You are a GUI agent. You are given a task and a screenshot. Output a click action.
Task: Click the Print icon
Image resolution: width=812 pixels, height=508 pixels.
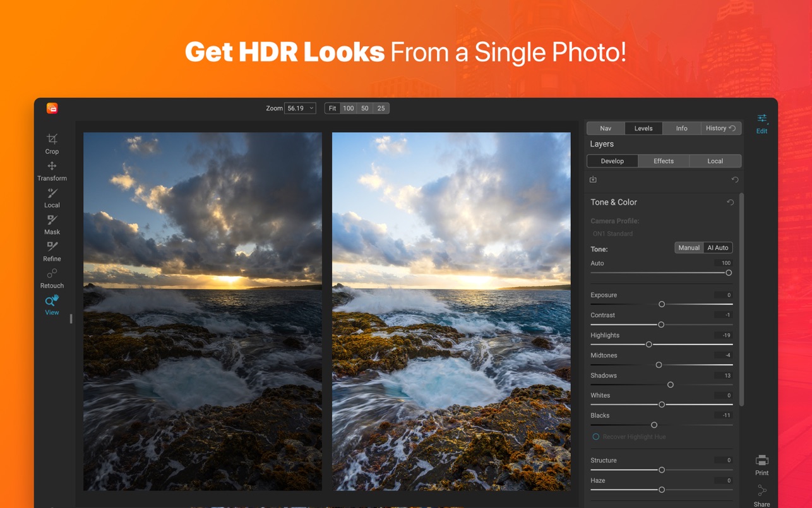[761, 461]
